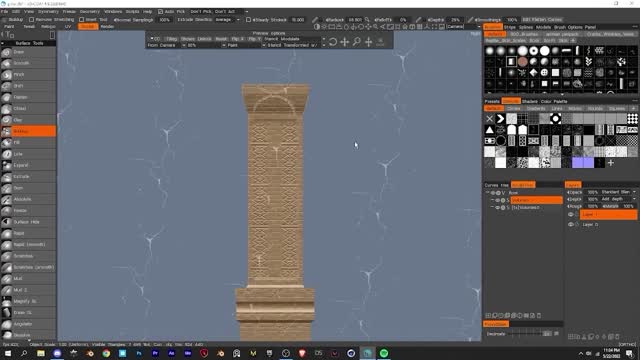The height and width of the screenshot is (360, 640).
Task: Open Chrome from the taskbar
Action: pos(106,353)
